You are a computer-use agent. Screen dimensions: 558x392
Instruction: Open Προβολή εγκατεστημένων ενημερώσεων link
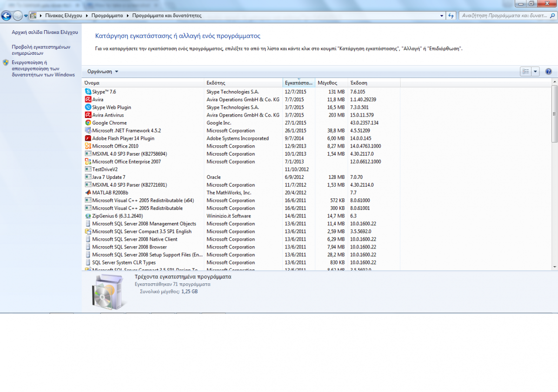[41, 50]
